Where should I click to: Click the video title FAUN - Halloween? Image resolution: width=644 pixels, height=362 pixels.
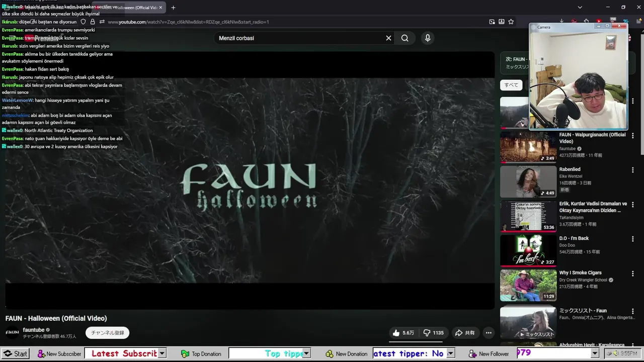(x=56, y=318)
